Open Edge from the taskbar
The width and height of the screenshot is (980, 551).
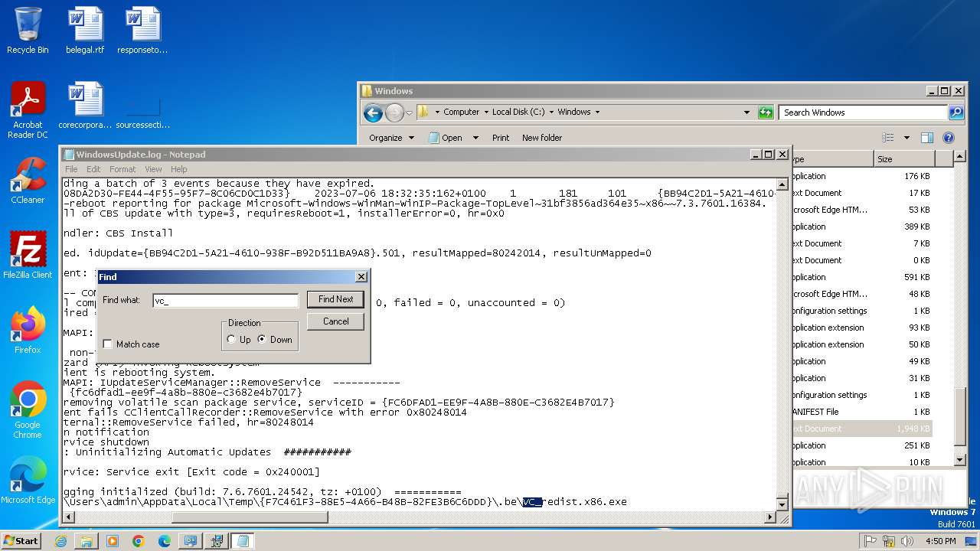(x=165, y=541)
